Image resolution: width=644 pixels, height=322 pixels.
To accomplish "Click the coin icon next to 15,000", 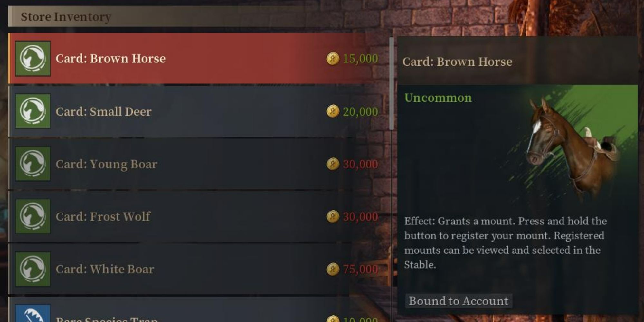I will (x=333, y=58).
